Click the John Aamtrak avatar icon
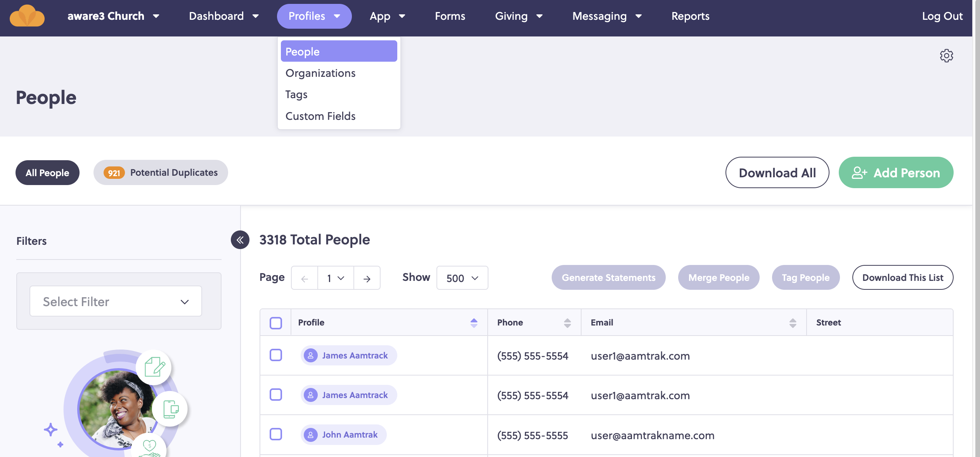 310,435
